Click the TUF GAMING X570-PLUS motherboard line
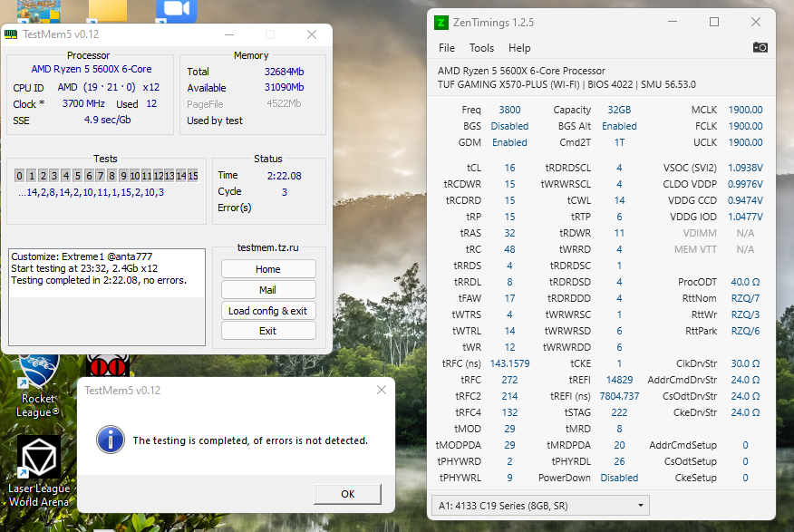The height and width of the screenshot is (532, 794). (x=566, y=84)
